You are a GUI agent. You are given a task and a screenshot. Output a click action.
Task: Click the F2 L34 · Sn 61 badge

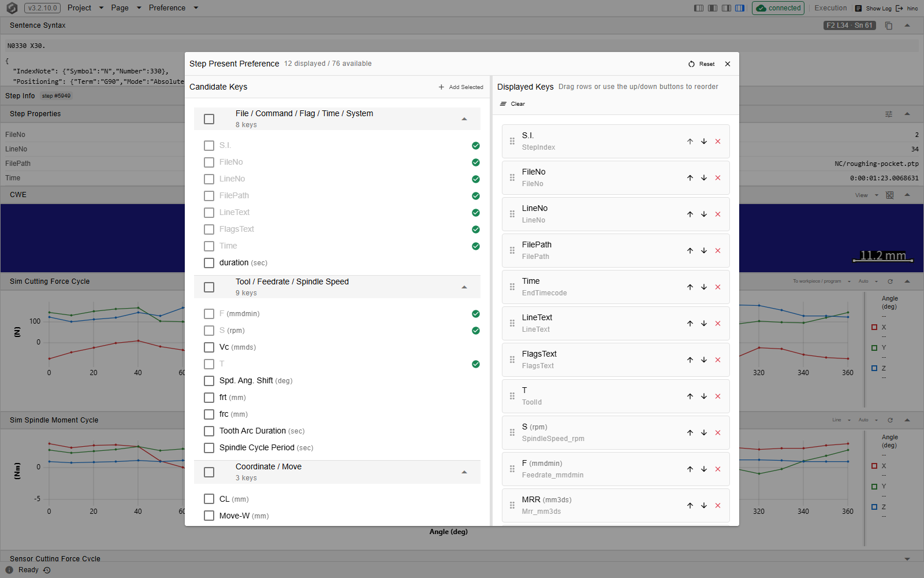(x=850, y=25)
